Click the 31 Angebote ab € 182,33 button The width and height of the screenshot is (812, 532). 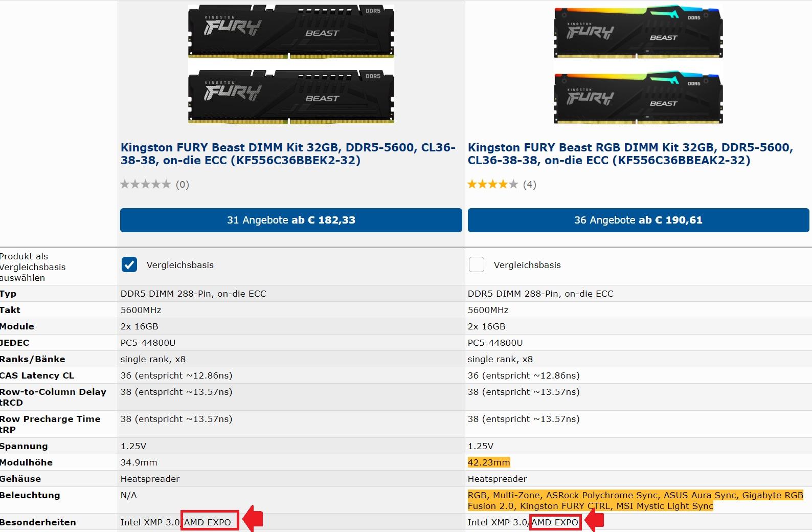click(x=291, y=220)
